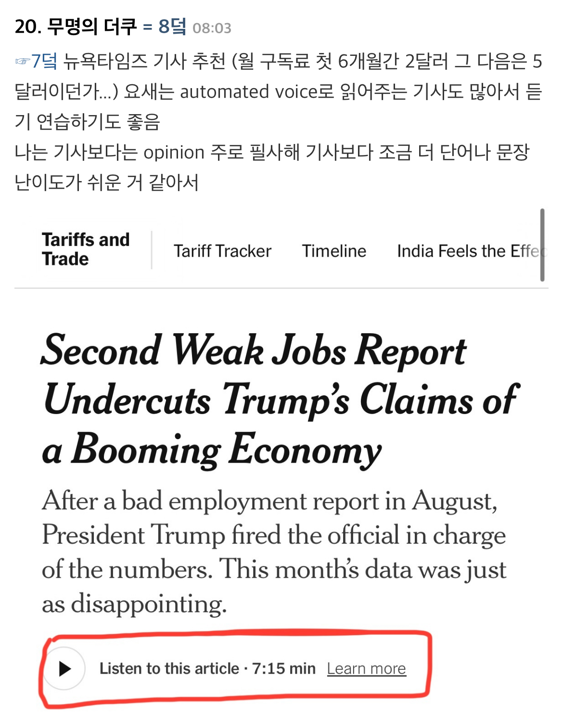Open the 7덬 reply reference

coord(44,61)
